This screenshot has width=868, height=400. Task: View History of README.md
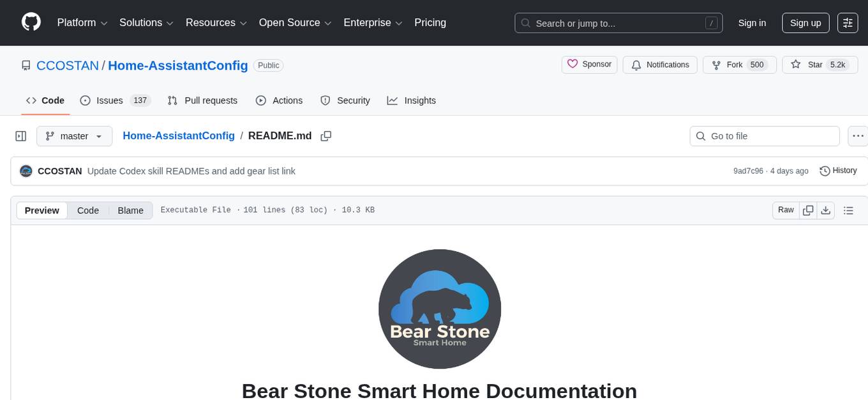point(838,171)
